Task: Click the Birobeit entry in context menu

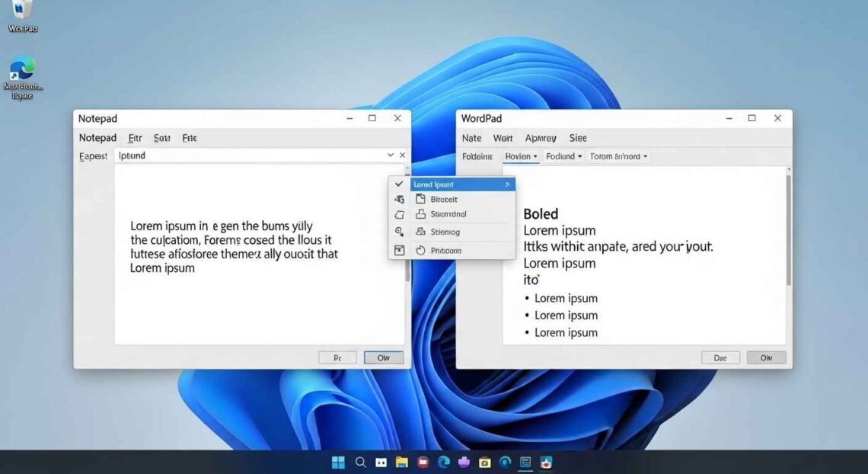Action: point(444,199)
